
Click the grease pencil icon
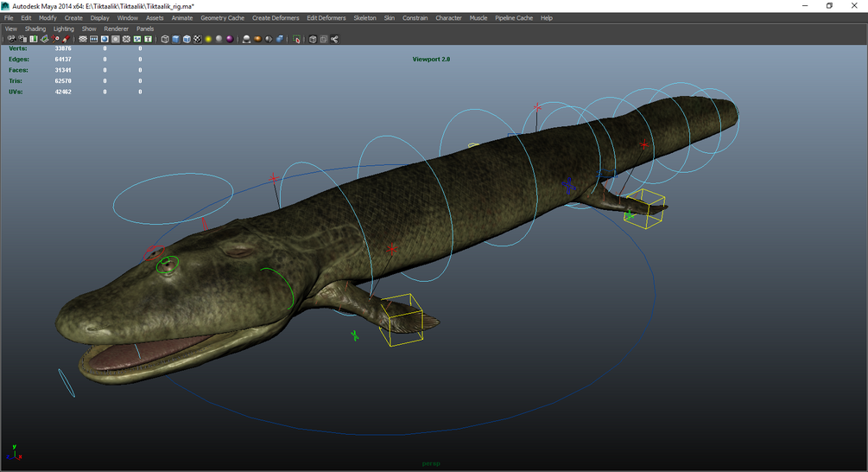[66, 40]
